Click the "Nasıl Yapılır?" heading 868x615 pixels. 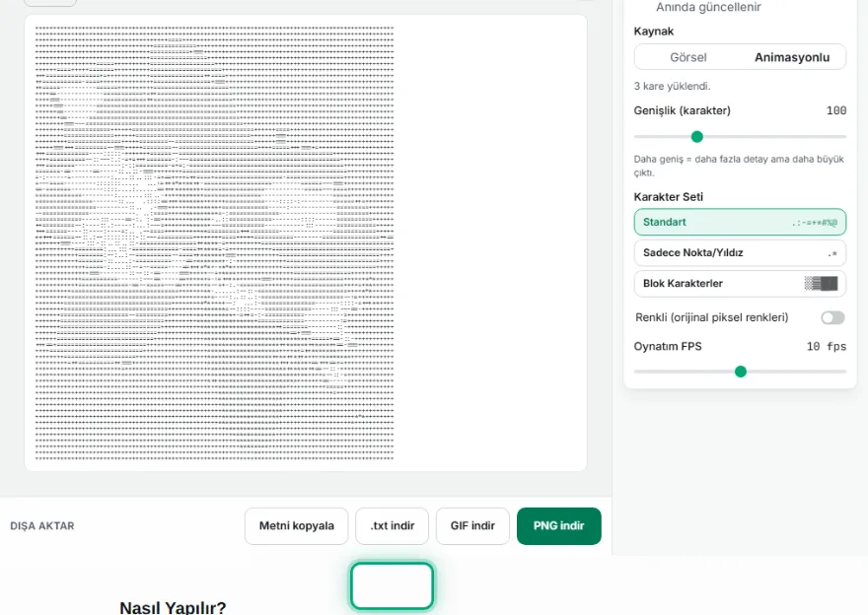[x=173, y=608]
